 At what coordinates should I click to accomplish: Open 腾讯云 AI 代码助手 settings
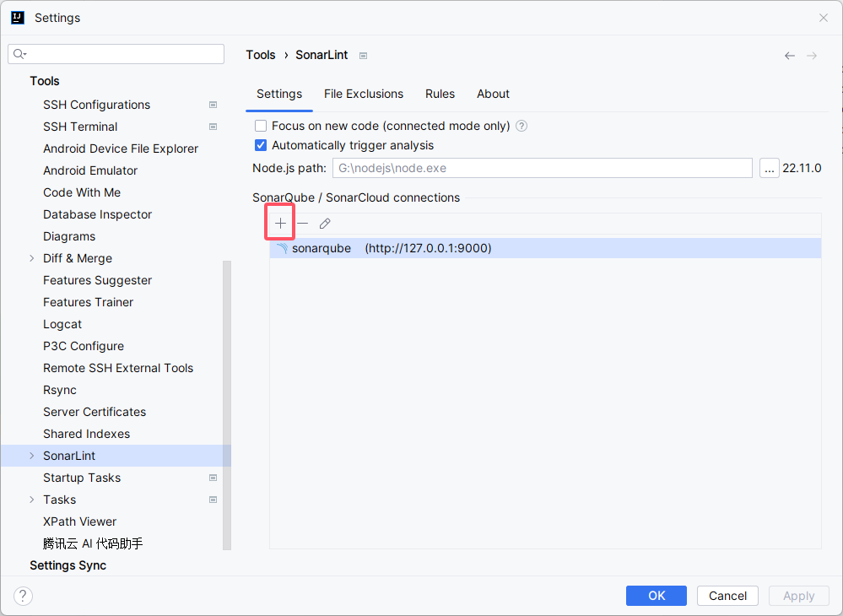(x=93, y=544)
